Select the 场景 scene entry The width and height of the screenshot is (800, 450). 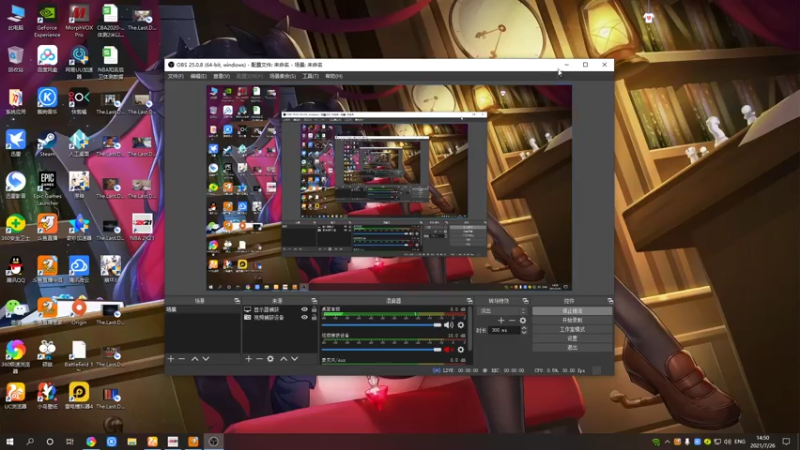(x=203, y=310)
